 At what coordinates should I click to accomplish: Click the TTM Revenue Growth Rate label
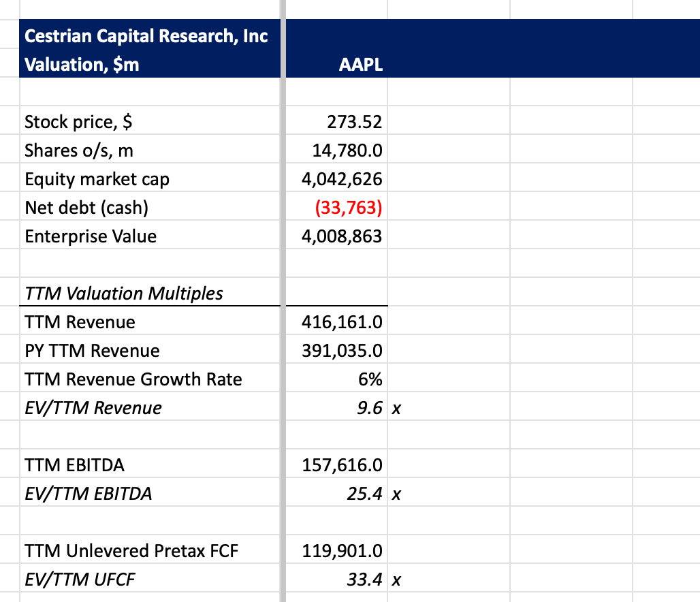133,379
